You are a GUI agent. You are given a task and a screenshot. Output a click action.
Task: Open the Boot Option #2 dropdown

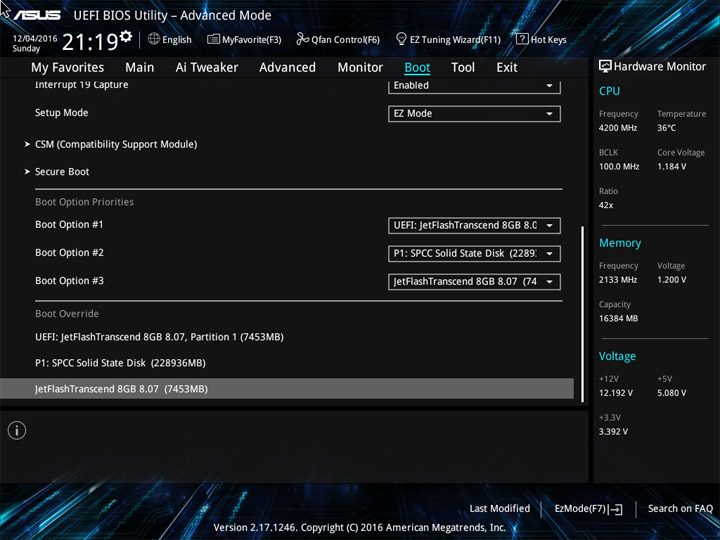tap(474, 253)
